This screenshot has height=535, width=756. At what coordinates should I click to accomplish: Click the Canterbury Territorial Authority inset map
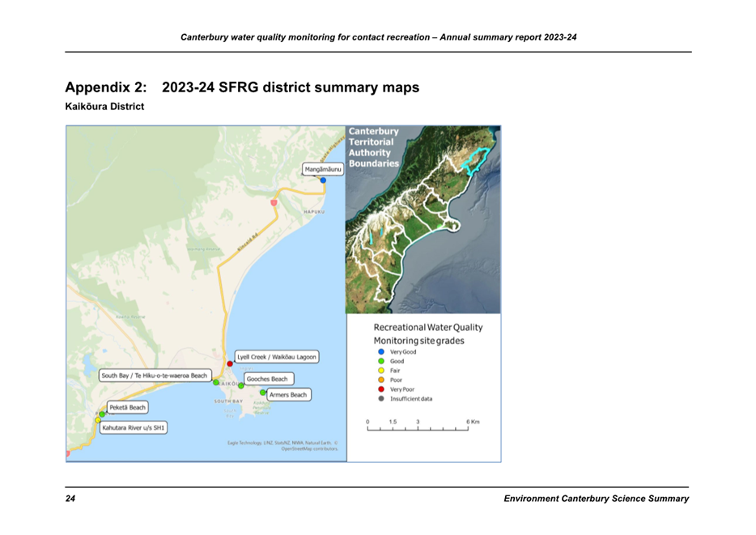click(423, 219)
